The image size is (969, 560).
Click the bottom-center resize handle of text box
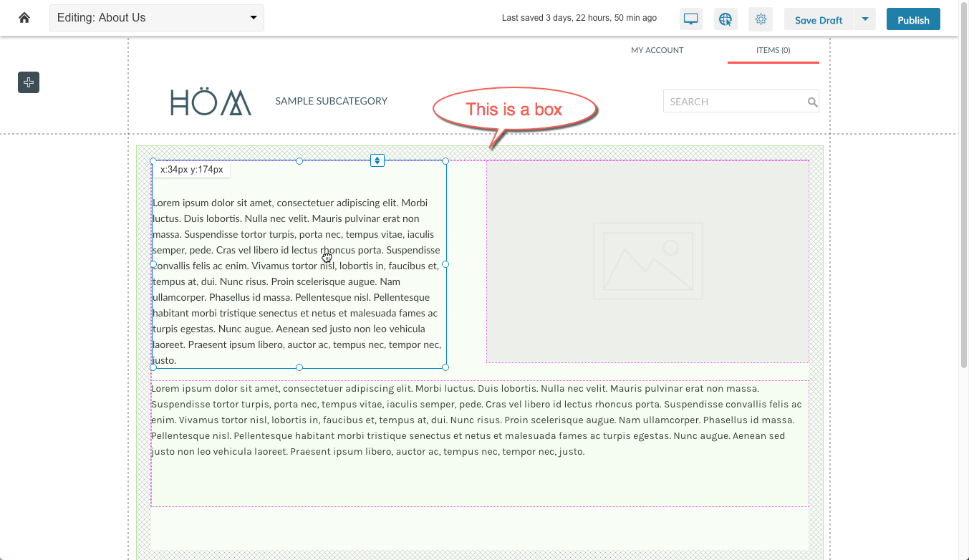point(299,367)
